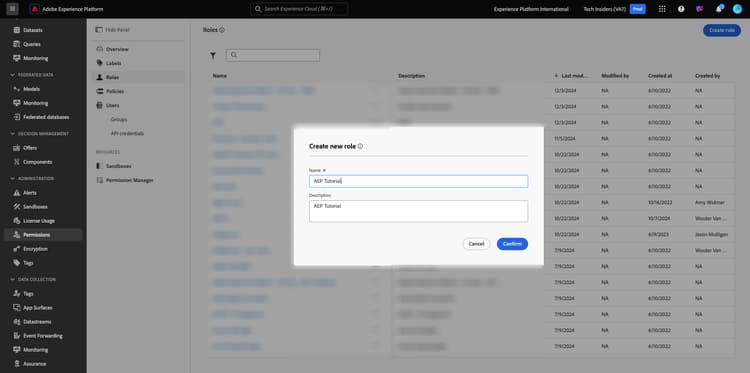Click the Assurance sidebar icon

click(x=17, y=364)
